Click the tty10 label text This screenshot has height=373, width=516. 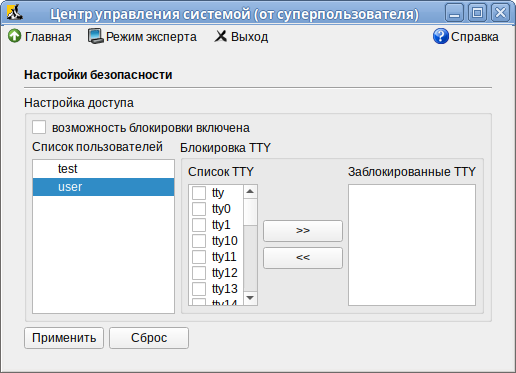click(x=225, y=241)
